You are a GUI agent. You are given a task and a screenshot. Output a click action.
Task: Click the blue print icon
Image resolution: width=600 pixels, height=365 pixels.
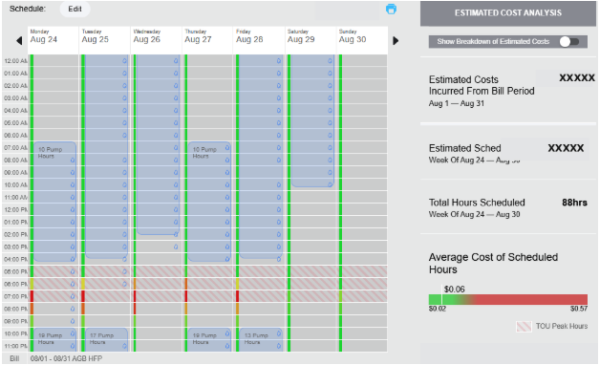[x=391, y=9]
